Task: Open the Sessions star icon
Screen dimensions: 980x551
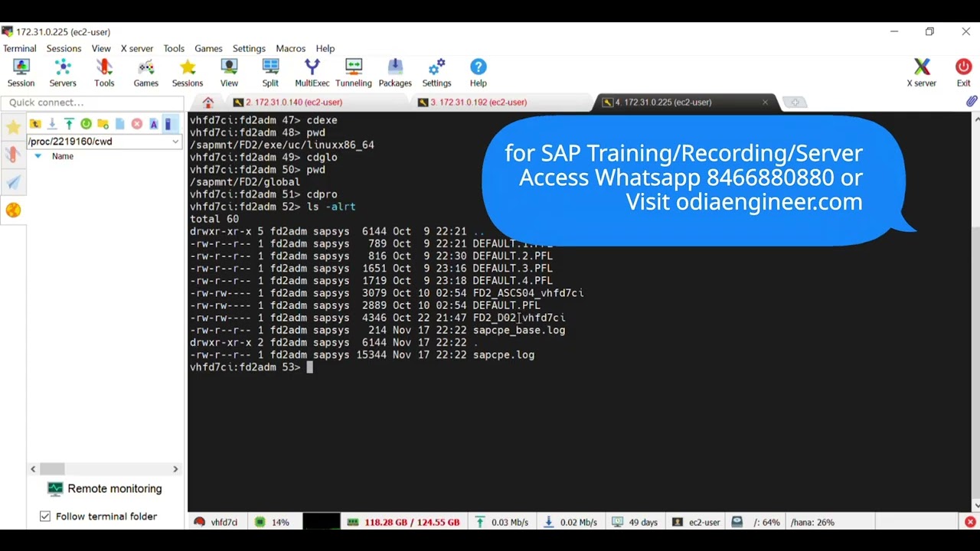Action: tap(188, 73)
